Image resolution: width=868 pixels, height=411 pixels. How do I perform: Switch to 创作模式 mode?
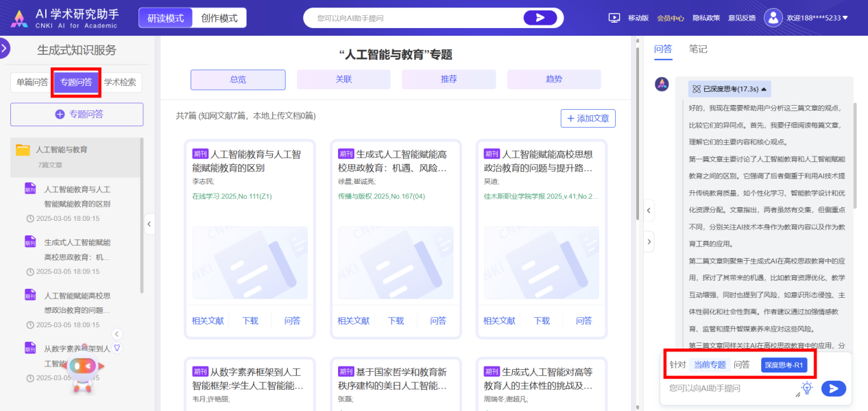[x=219, y=18]
